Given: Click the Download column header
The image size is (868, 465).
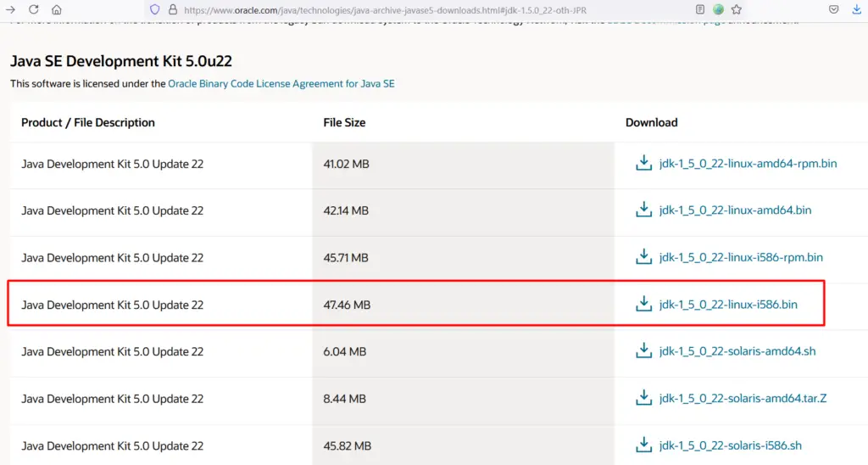Looking at the screenshot, I should pos(652,122).
